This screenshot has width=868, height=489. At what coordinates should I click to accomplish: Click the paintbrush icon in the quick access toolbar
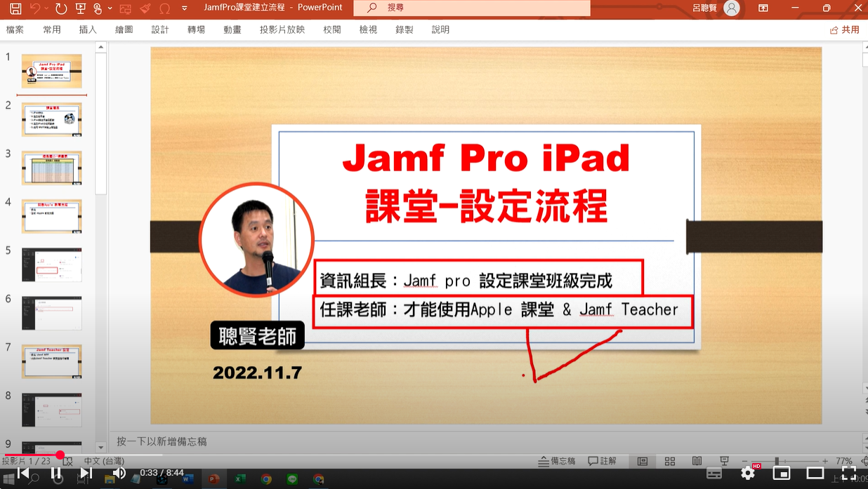pos(145,8)
